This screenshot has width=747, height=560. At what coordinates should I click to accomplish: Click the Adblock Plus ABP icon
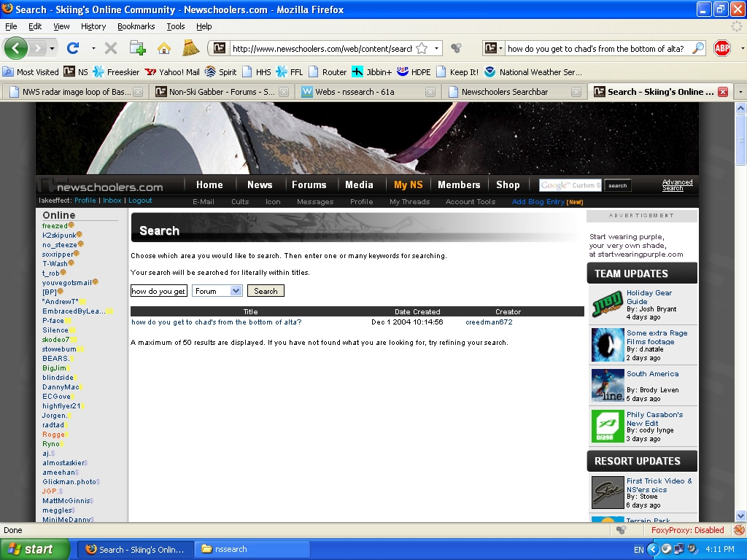pos(721,48)
